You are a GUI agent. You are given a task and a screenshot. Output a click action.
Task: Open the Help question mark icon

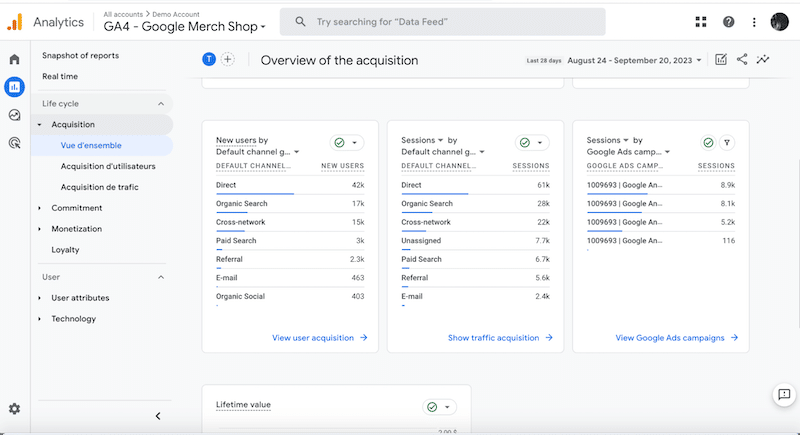coord(729,22)
